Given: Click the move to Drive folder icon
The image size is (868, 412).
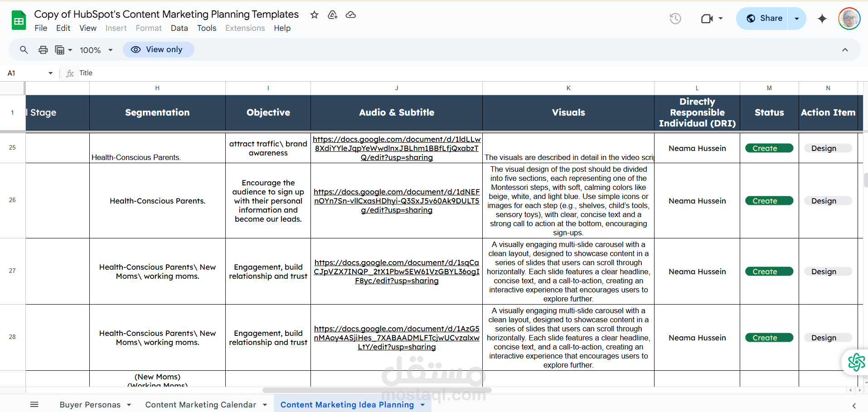Looking at the screenshot, I should [x=333, y=15].
